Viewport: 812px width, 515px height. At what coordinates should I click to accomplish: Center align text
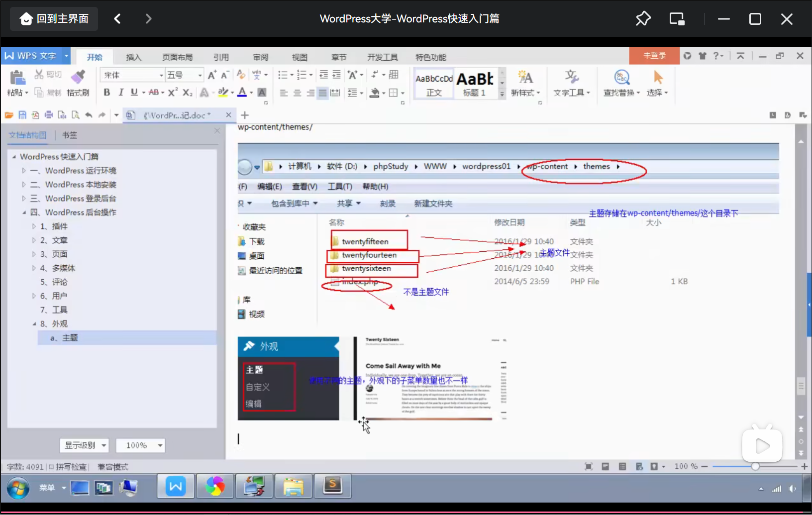point(297,93)
